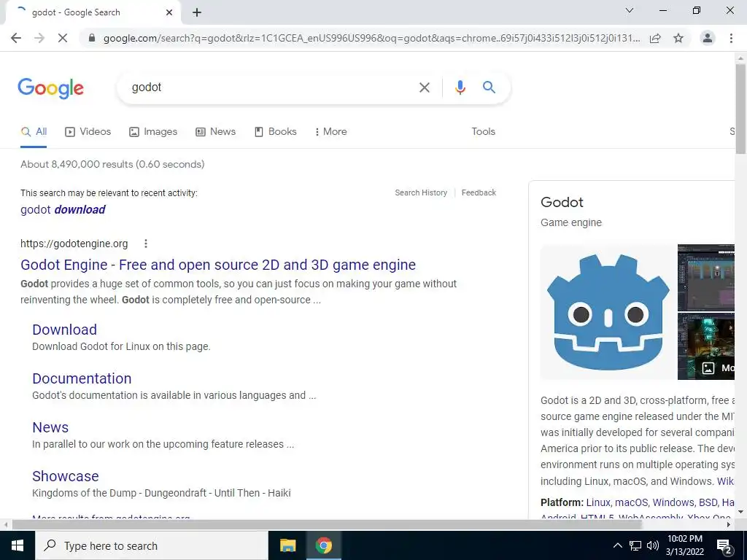747x560 pixels.
Task: Open the Download sitelink
Action: point(65,330)
